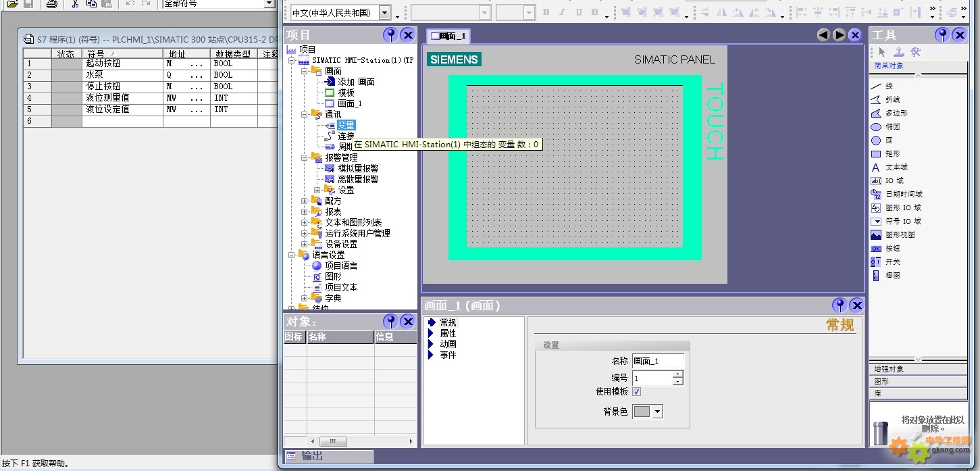Collapse the 报警管理 folder

(x=304, y=157)
